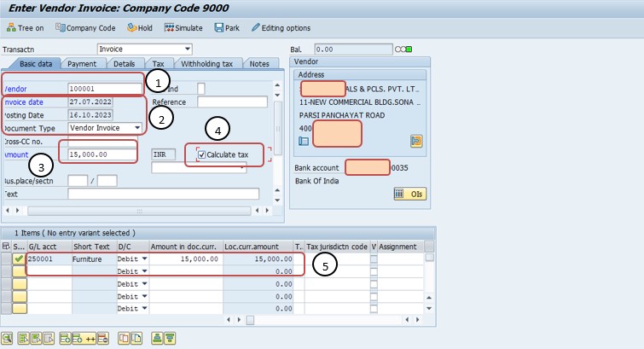The image size is (644, 349).
Task: Click the item table vertical scroll down arrow
Action: (429, 308)
